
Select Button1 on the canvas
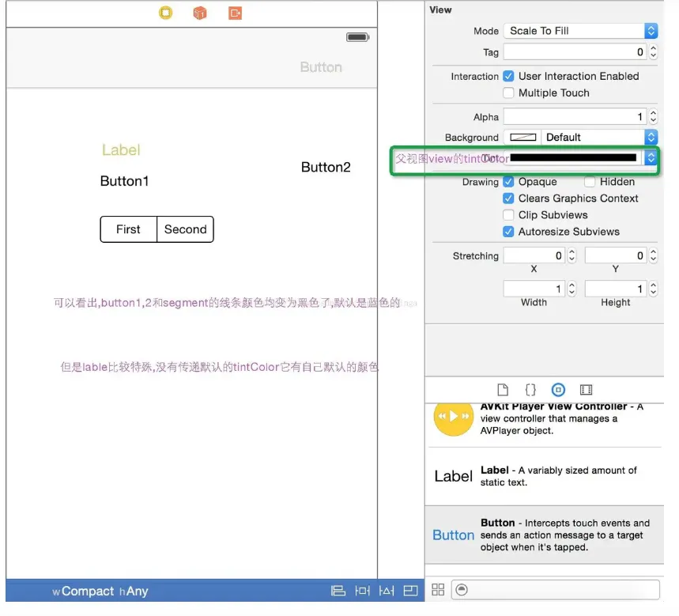[124, 181]
